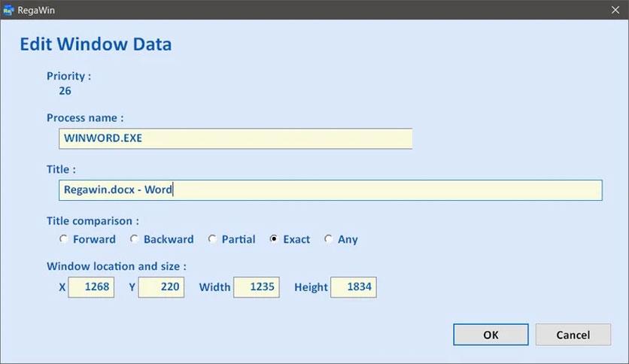Click the Width value field
This screenshot has width=629, height=364.
(257, 287)
